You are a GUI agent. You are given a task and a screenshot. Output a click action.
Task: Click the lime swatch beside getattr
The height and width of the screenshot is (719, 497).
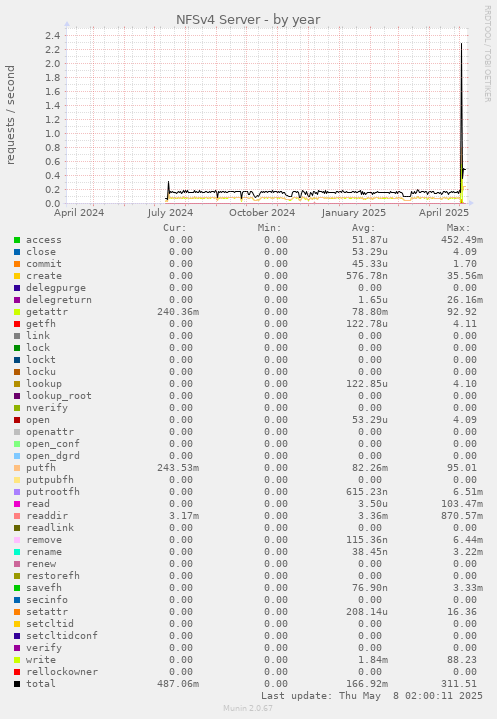[17, 312]
